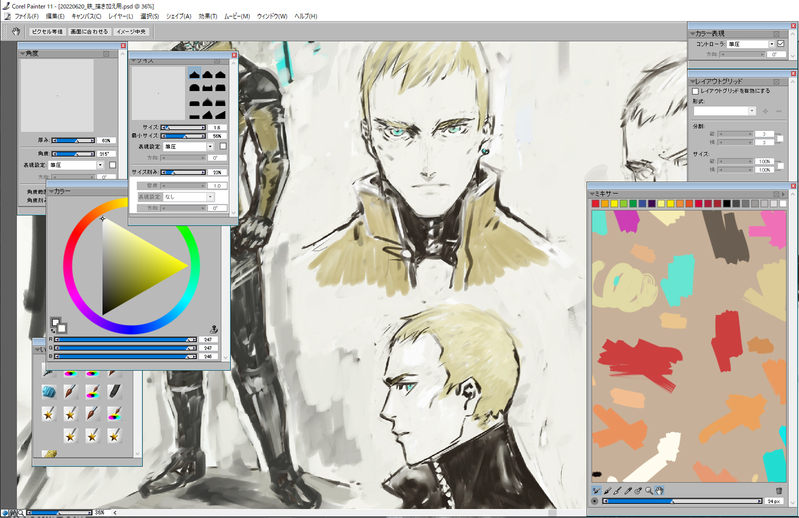This screenshot has height=518, width=799.
Task: Collapse the 角度 panel triangle
Action: (x=22, y=53)
